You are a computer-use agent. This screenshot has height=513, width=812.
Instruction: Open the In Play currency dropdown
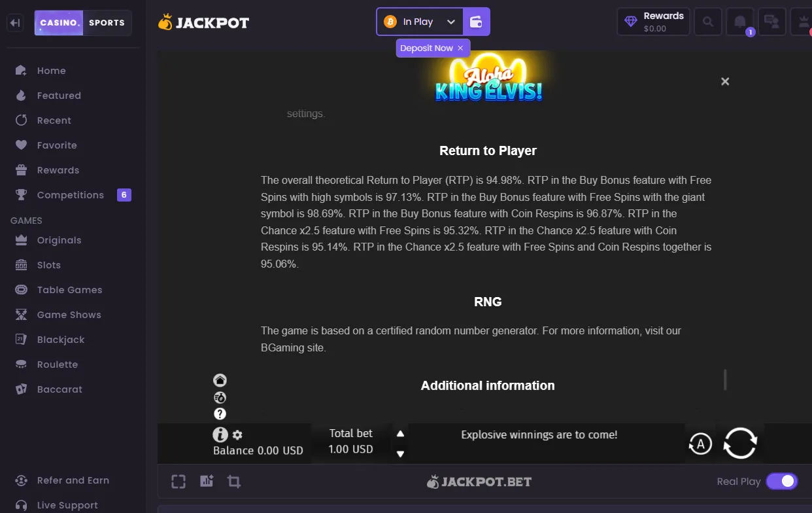[x=420, y=22]
